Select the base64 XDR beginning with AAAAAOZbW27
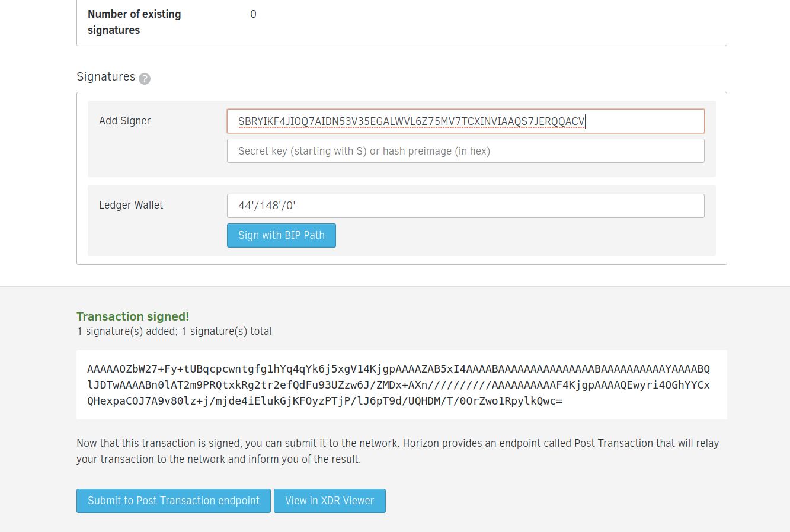Viewport: 790px width, 532px height. coord(401,384)
